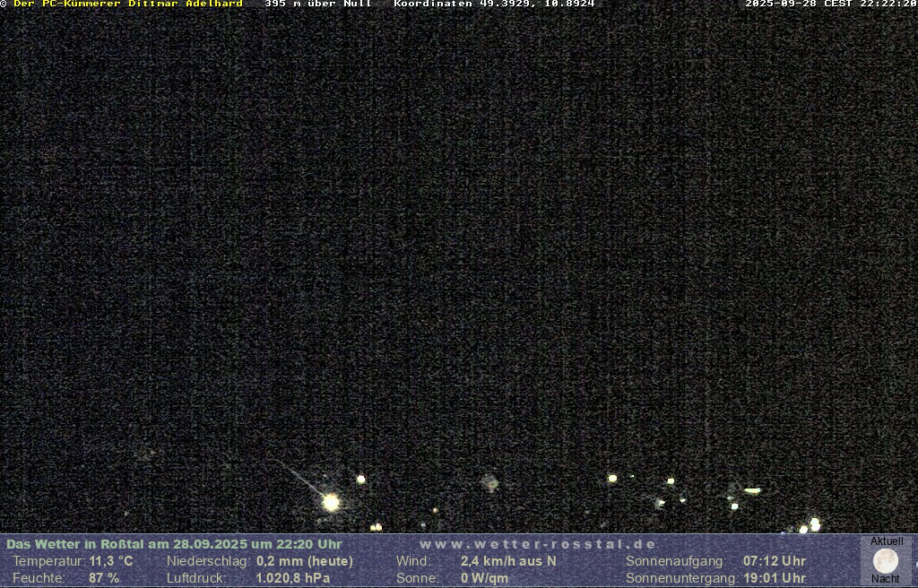Click the Sonnenaufgang time 07:12 Uhr

tap(774, 561)
